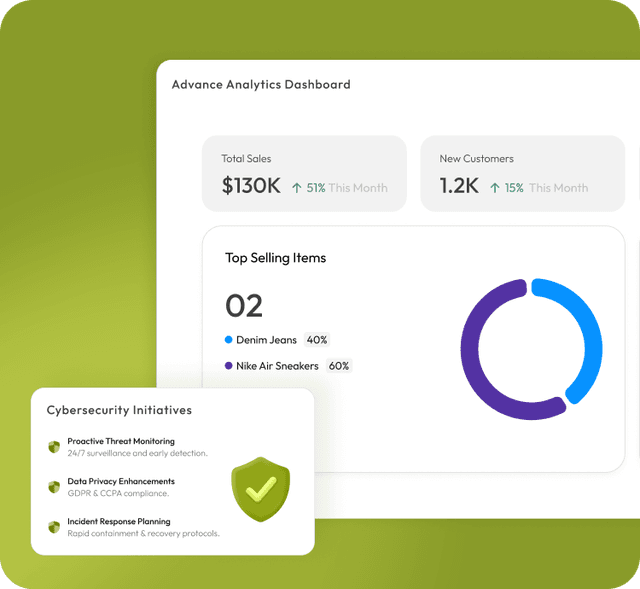
Task: Click the 1.2K New Customers value
Action: point(459,186)
